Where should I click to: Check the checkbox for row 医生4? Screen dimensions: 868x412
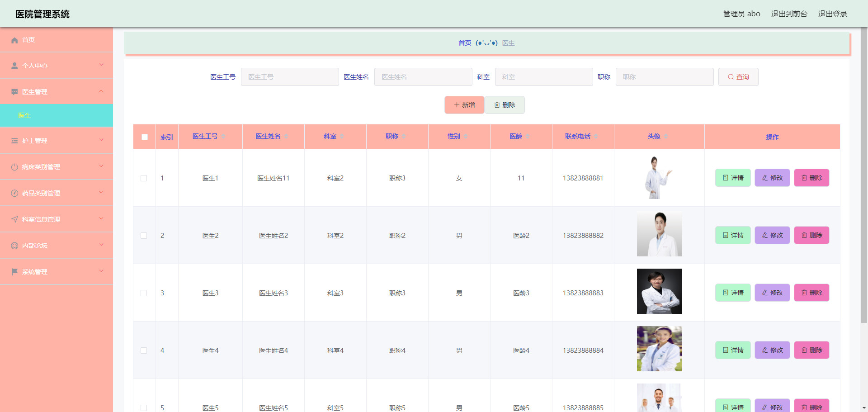(x=144, y=350)
